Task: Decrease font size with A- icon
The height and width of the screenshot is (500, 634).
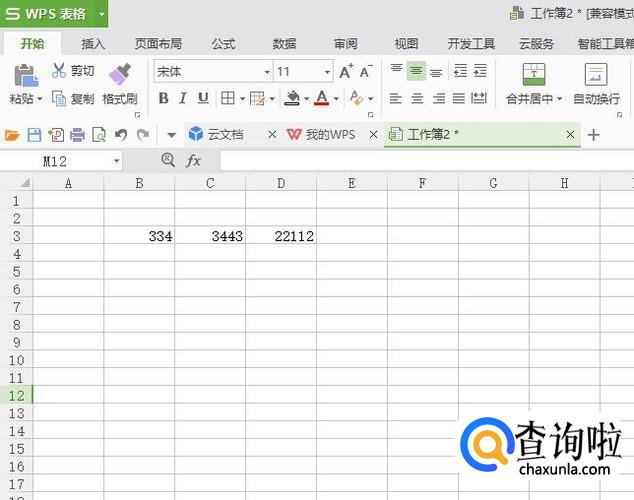Action: point(366,72)
